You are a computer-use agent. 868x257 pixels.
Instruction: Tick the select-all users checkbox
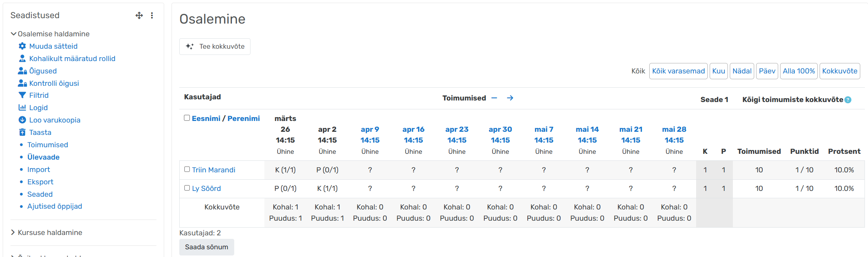[187, 118]
